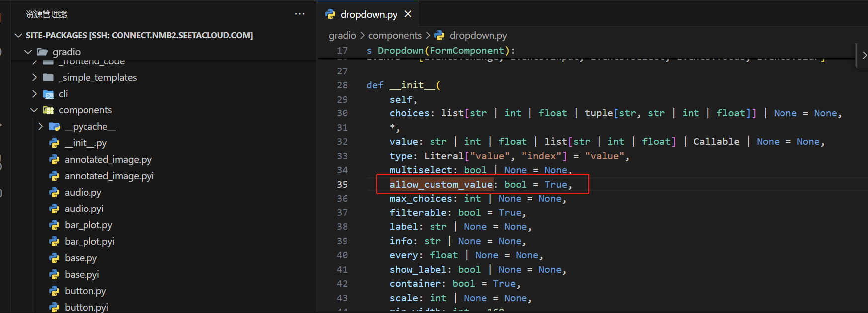Open audio.pyi file
868x313 pixels.
(x=84, y=209)
